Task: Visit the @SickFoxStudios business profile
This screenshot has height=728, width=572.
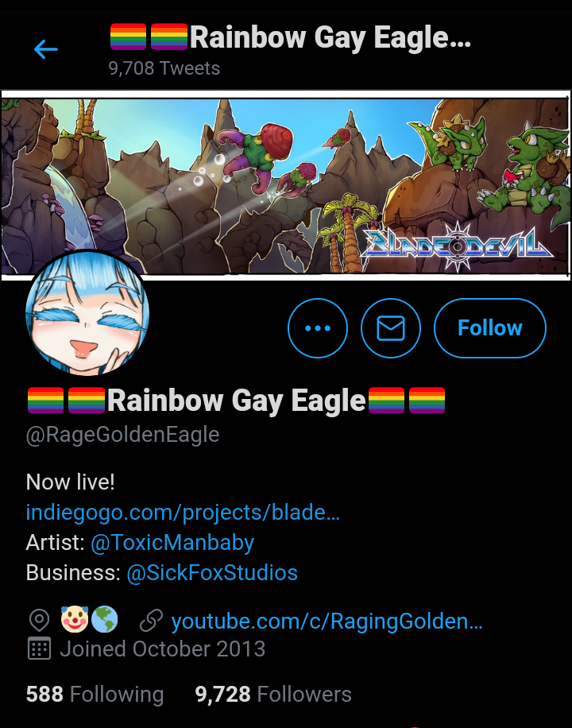Action: (x=212, y=573)
